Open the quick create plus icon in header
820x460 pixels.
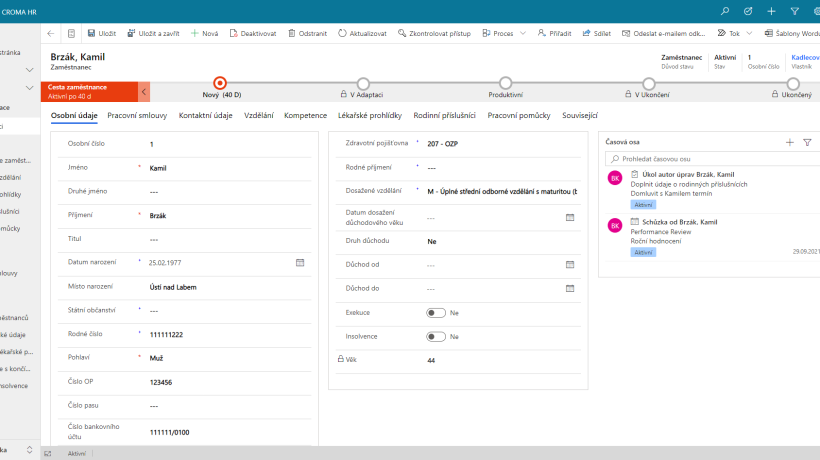(771, 11)
